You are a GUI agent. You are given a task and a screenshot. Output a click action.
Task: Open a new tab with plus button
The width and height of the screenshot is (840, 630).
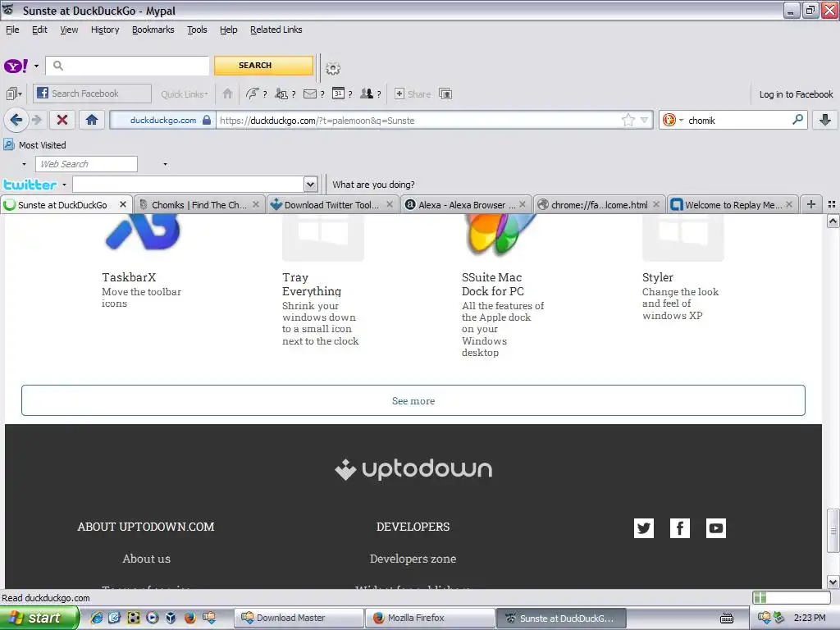(811, 204)
